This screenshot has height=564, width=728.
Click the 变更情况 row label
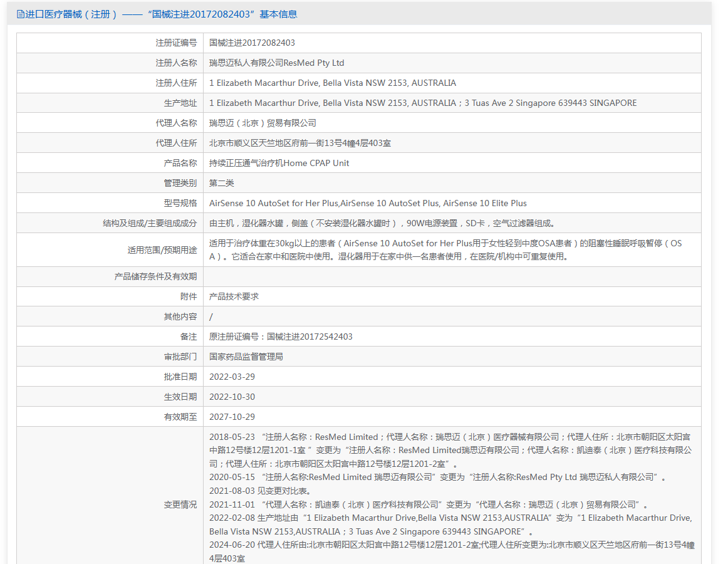(180, 504)
